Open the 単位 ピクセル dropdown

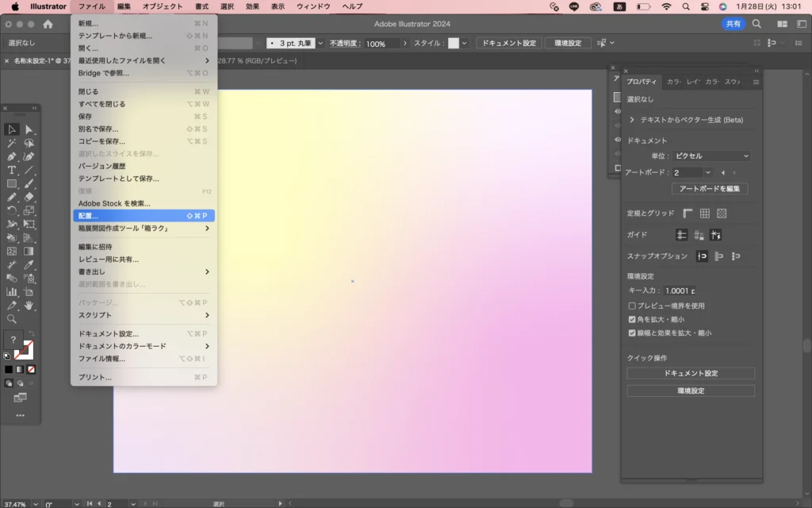(x=710, y=156)
